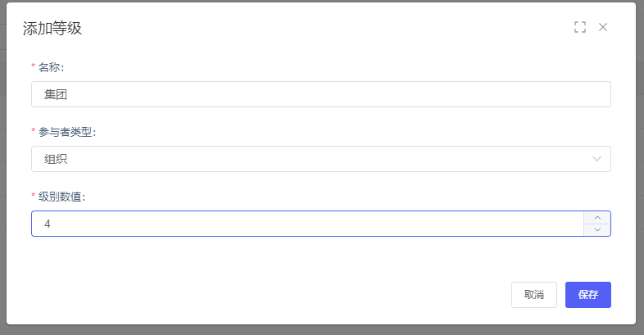Expand the dialog with the fullscreen icon
The height and width of the screenshot is (335, 644).
[x=580, y=27]
